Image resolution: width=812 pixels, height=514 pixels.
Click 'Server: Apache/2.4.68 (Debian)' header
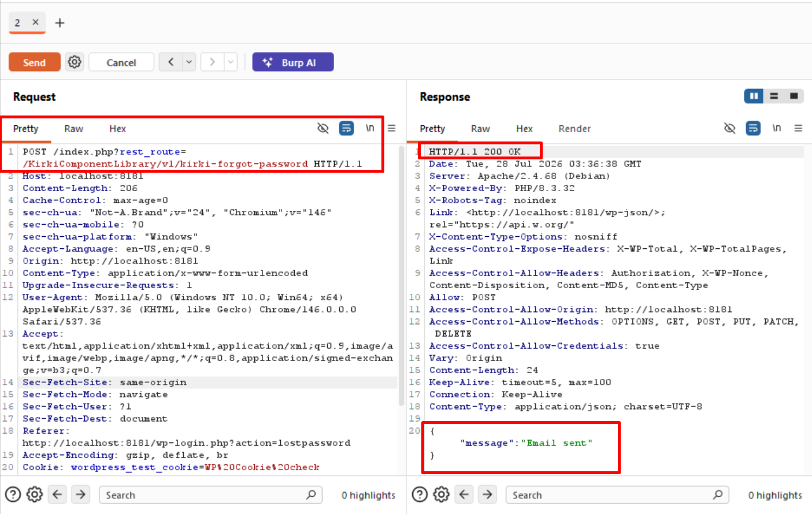(x=520, y=176)
